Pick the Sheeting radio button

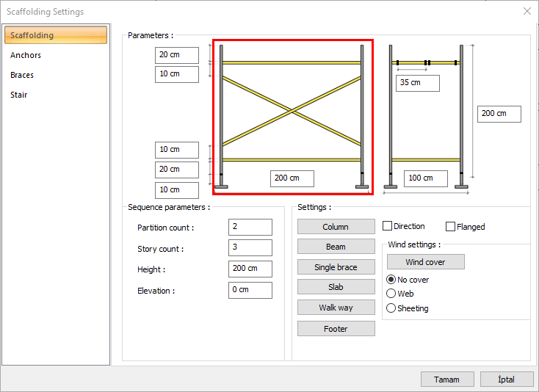(391, 308)
